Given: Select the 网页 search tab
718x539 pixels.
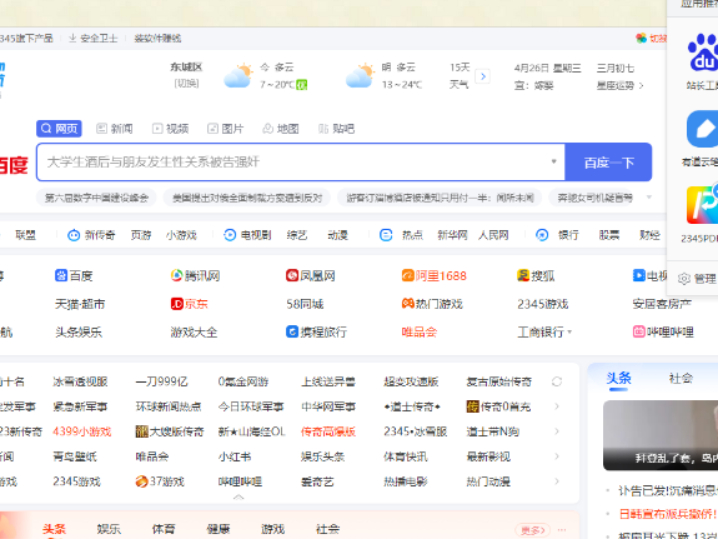Looking at the screenshot, I should (x=59, y=129).
